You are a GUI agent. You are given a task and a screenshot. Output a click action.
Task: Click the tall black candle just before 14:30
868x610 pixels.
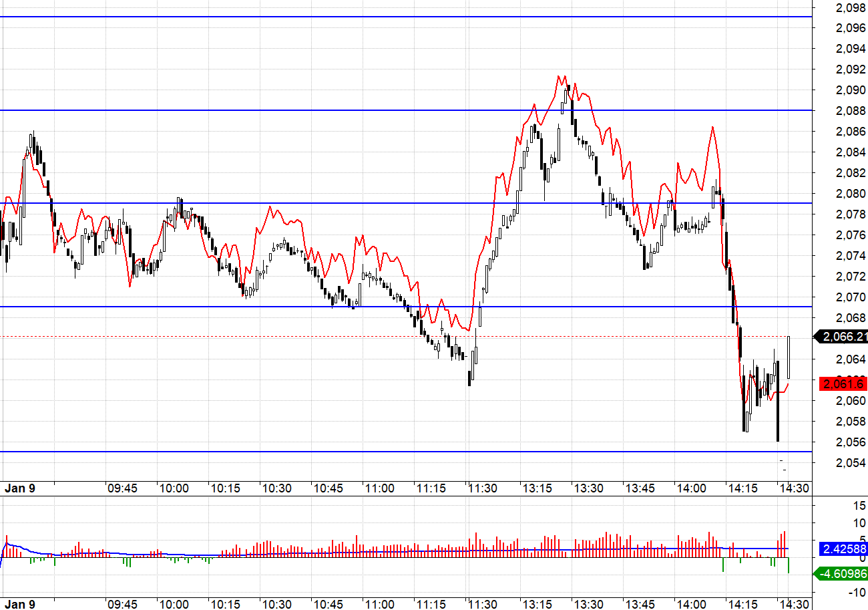[778, 401]
